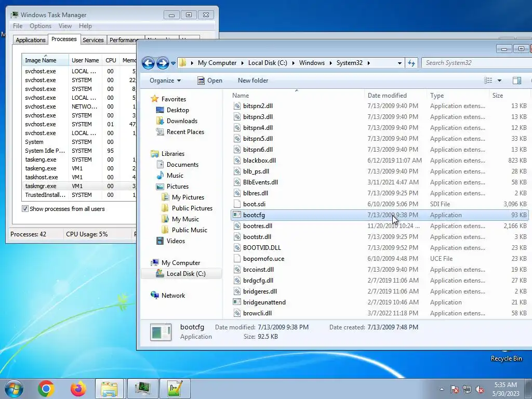Open Recent Places in navigation pane
Screen dimensions: 532x399
[x=185, y=131]
